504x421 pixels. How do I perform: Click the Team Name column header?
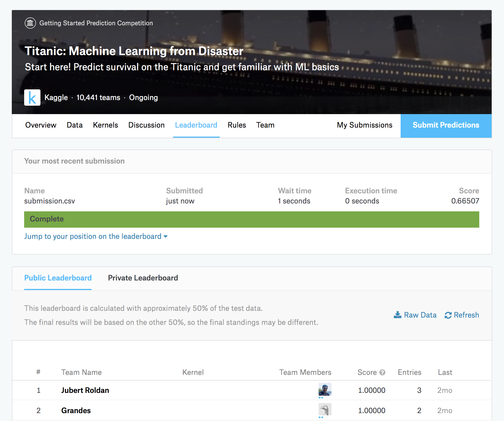[x=81, y=372]
